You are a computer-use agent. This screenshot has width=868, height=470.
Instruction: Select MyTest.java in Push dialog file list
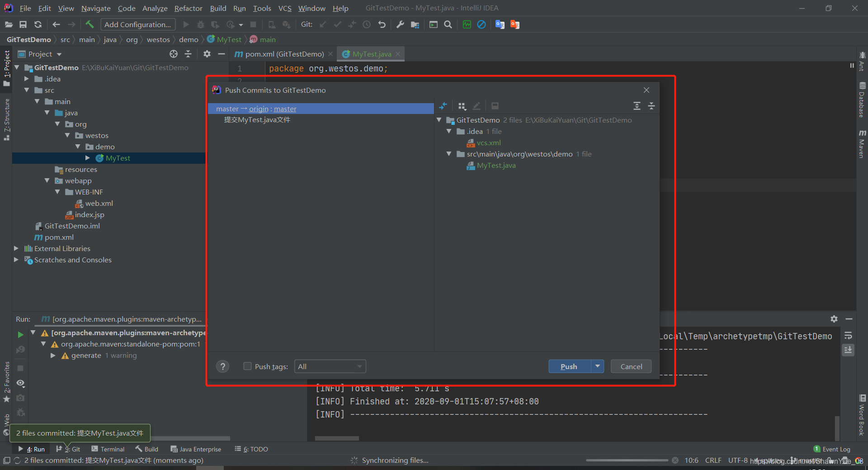(496, 165)
